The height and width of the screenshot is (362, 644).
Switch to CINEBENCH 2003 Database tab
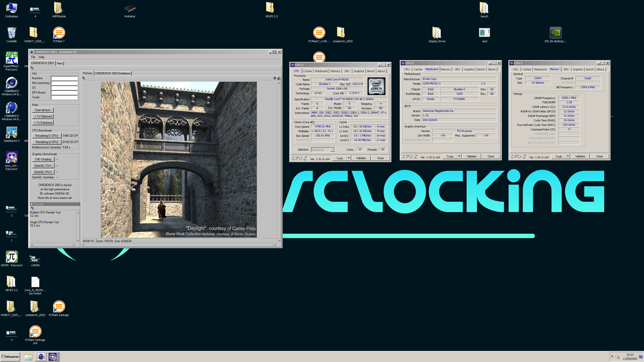113,73
